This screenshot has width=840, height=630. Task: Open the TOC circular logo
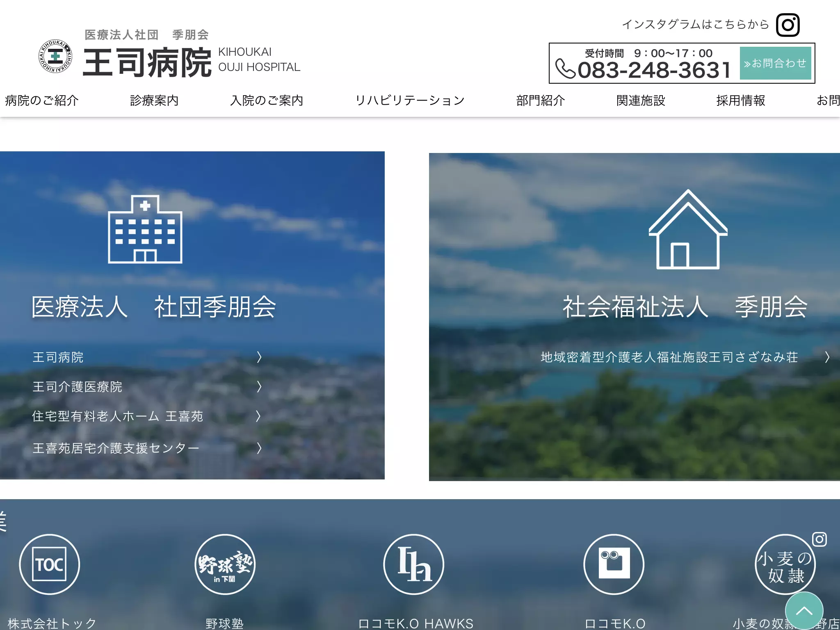coord(50,564)
